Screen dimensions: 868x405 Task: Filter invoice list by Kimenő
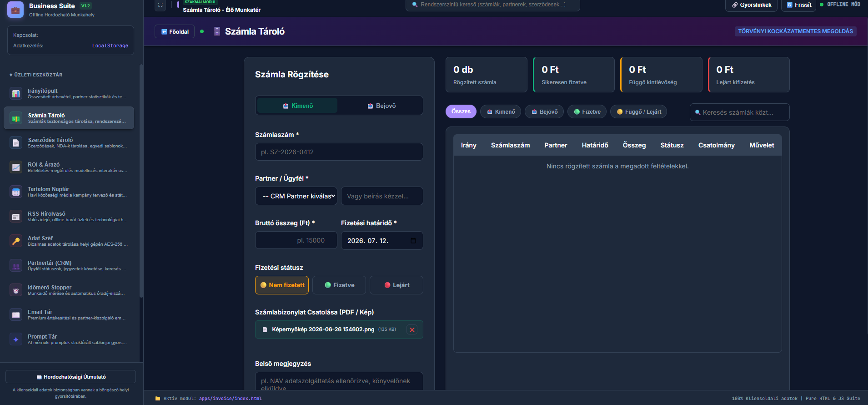coord(501,111)
